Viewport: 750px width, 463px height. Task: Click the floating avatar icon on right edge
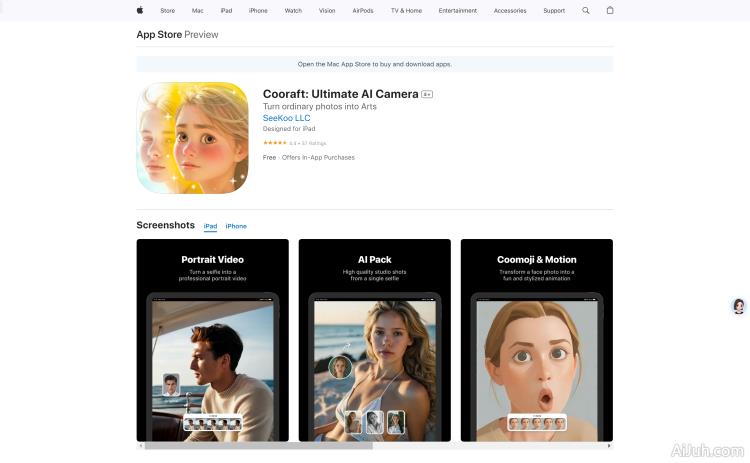pos(739,306)
